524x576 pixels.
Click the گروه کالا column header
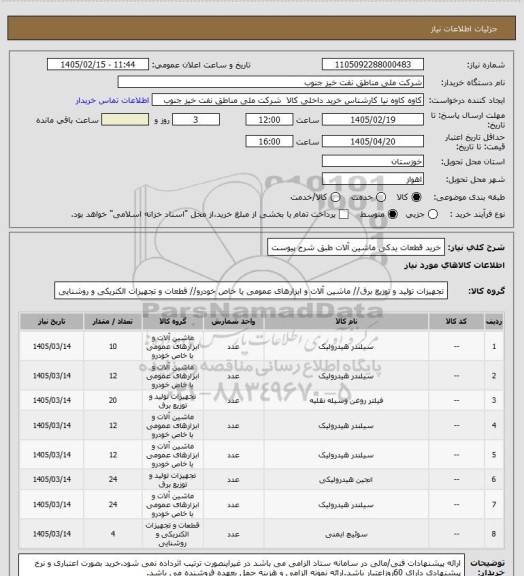[x=173, y=321]
